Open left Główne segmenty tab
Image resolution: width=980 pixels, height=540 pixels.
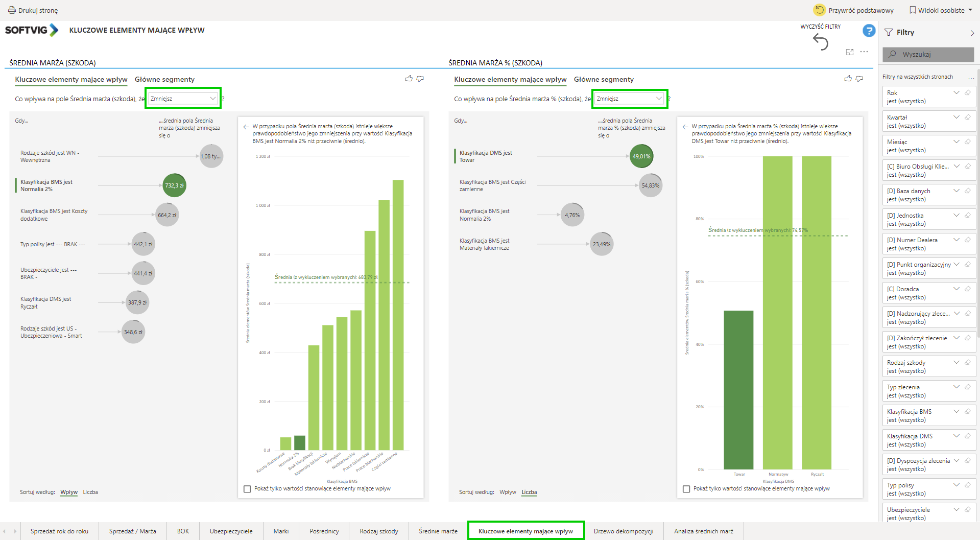164,79
